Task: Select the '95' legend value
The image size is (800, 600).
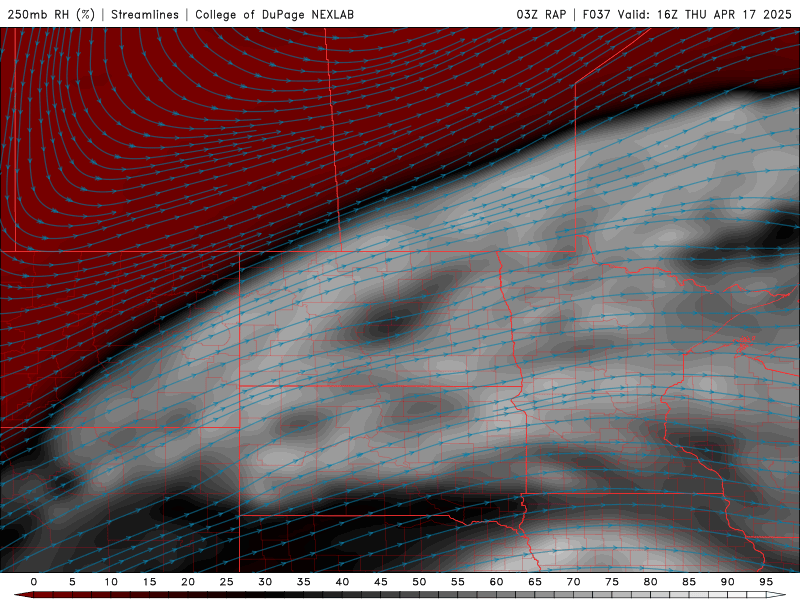Action: click(766, 582)
